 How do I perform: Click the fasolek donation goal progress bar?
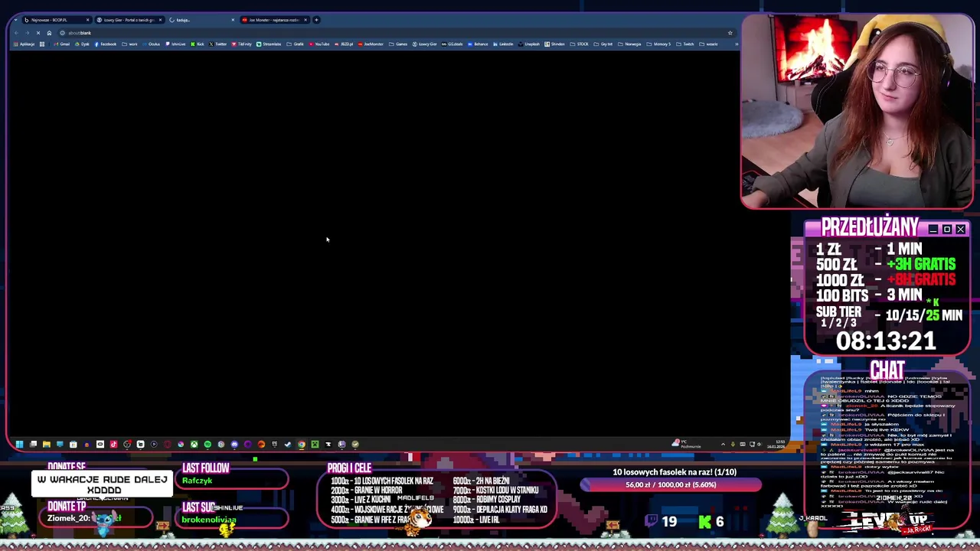click(671, 484)
